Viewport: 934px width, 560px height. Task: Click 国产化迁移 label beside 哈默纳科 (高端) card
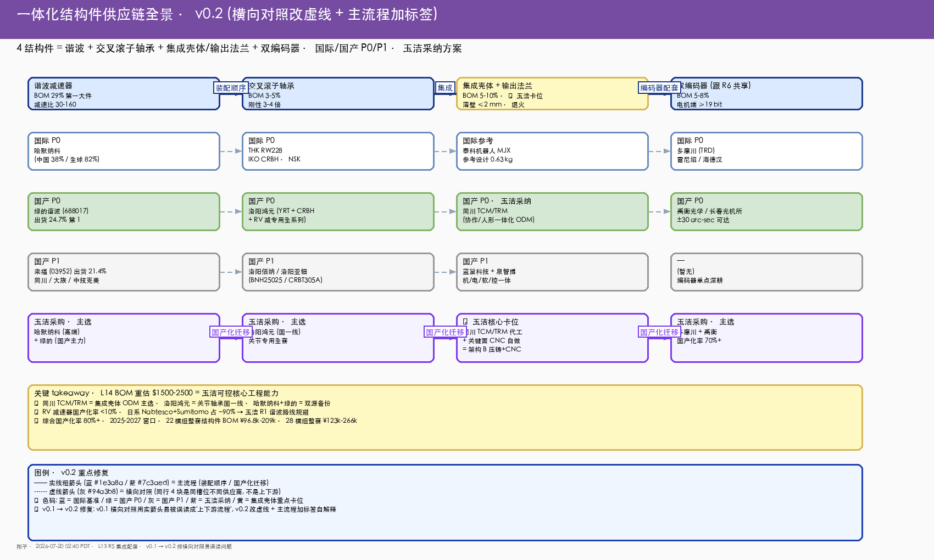231,332
